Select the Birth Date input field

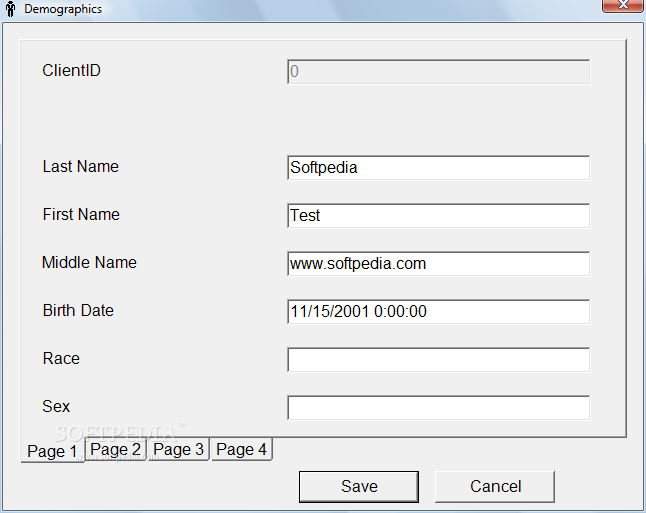tap(438, 312)
